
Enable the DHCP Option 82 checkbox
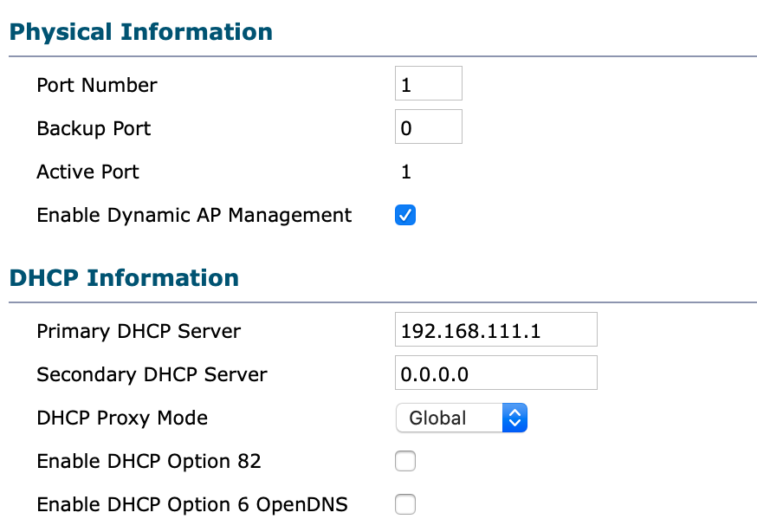pos(405,461)
